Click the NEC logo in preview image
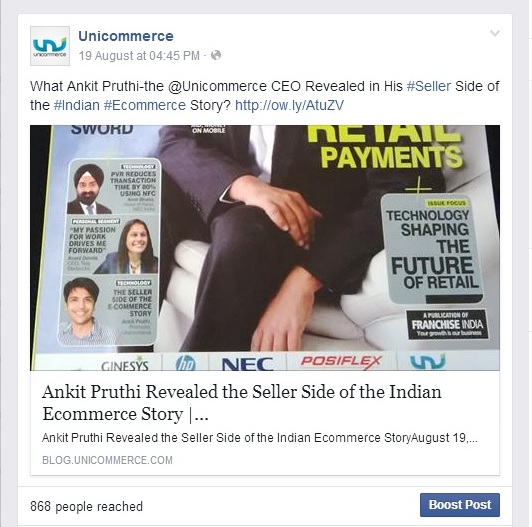Screen dimensions: 532x527 248,364
